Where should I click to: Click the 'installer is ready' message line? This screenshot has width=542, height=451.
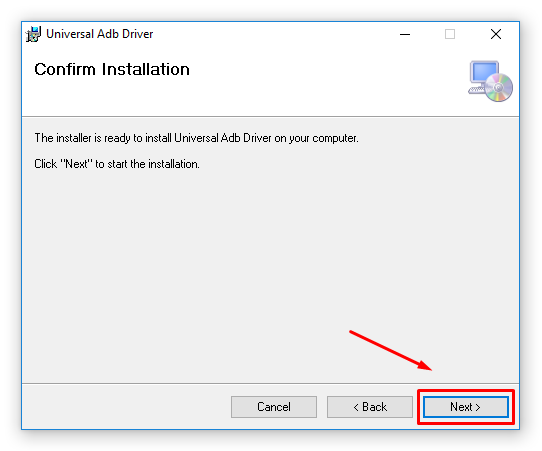tap(196, 138)
